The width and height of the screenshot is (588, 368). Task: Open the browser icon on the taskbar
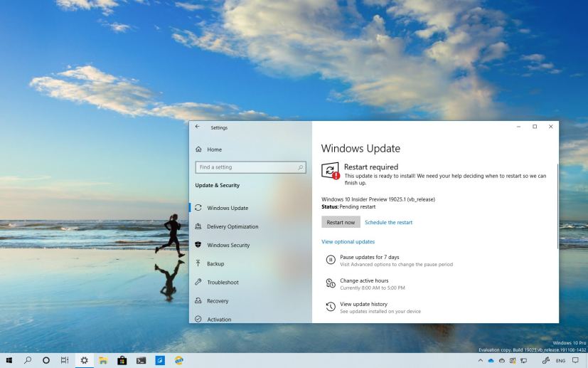[x=179, y=360]
